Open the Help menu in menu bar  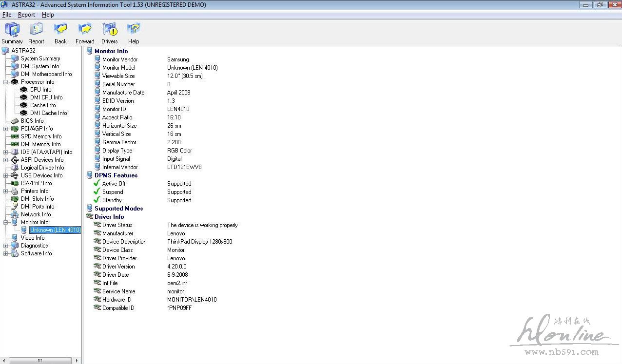click(48, 15)
